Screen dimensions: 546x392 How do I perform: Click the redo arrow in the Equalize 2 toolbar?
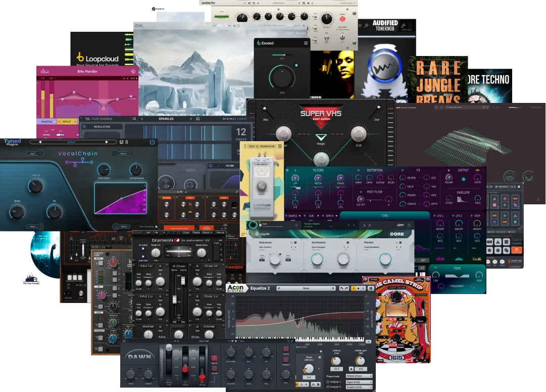pos(346,289)
